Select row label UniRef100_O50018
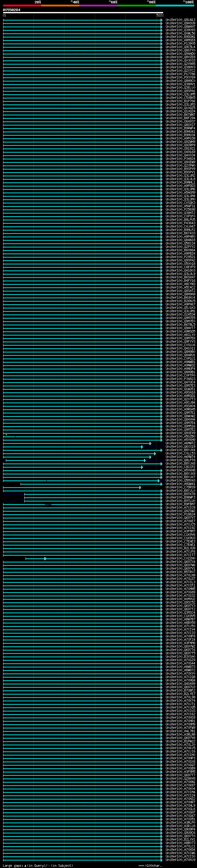Screen dimensions: 197x868 tap(180, 264)
